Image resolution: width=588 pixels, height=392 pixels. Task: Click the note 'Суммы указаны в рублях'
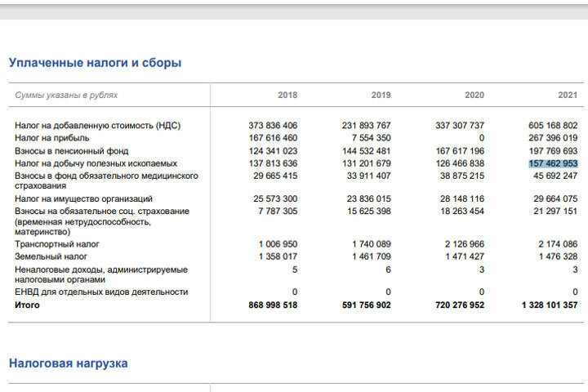pos(66,95)
